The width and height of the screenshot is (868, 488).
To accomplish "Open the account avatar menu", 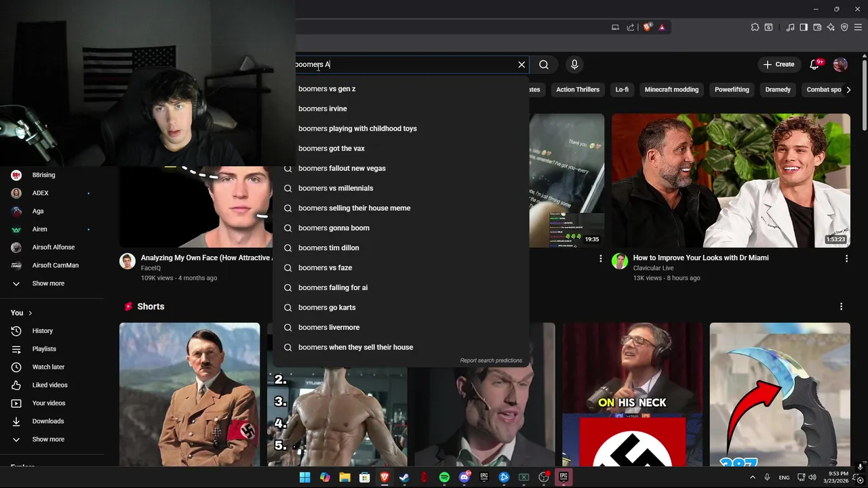I will pos(840,64).
